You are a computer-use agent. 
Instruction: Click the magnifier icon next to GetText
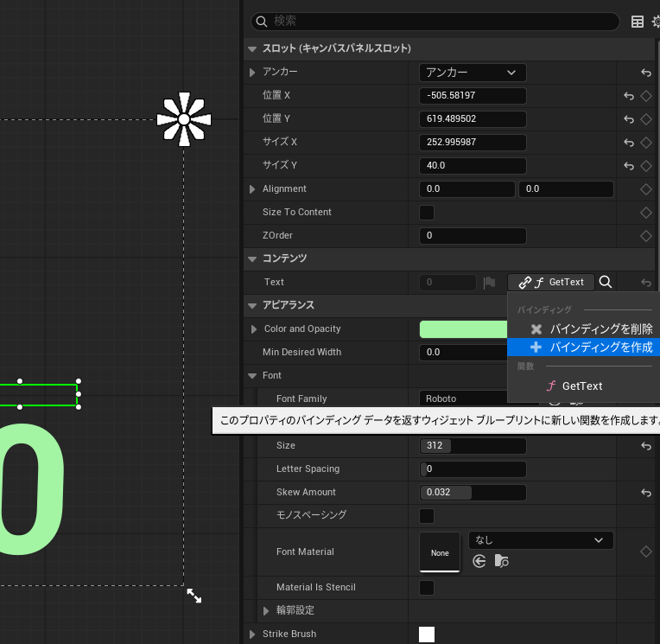(x=606, y=282)
